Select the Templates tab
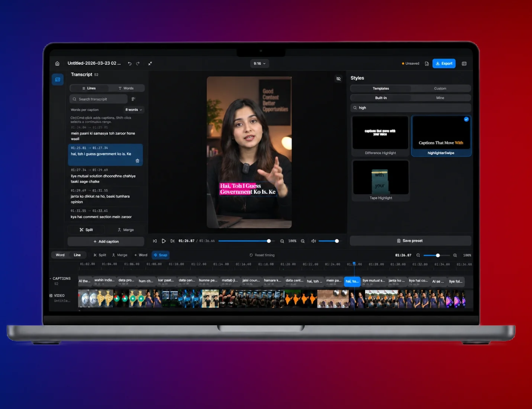The height and width of the screenshot is (409, 532). 381,89
